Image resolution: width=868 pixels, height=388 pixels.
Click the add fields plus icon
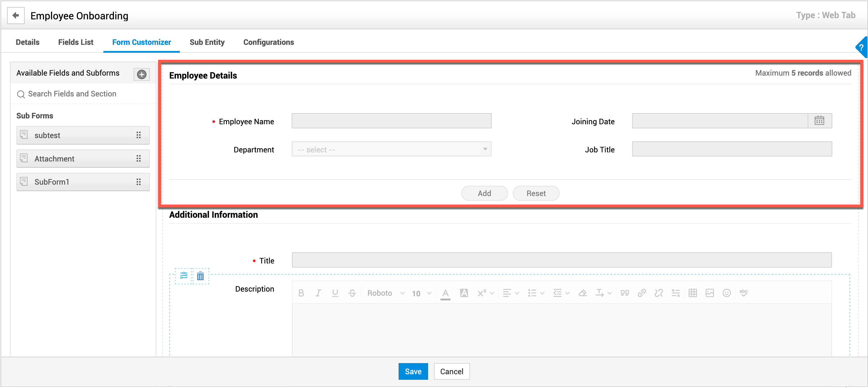[141, 74]
